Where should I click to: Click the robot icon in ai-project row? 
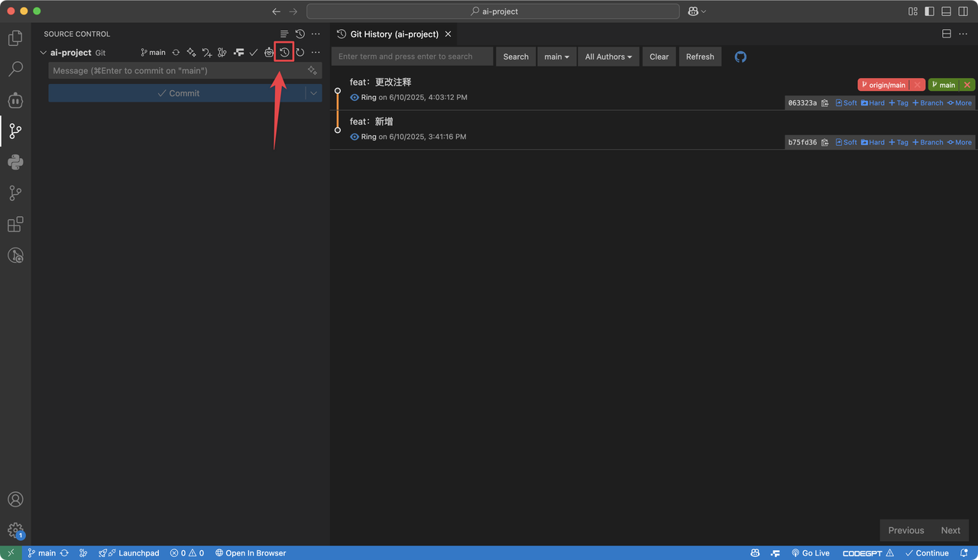point(269,53)
